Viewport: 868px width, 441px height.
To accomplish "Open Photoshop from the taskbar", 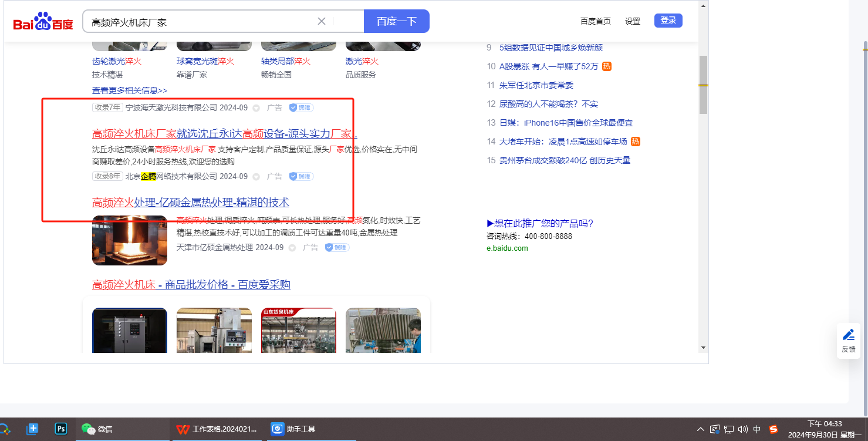I will click(x=61, y=429).
